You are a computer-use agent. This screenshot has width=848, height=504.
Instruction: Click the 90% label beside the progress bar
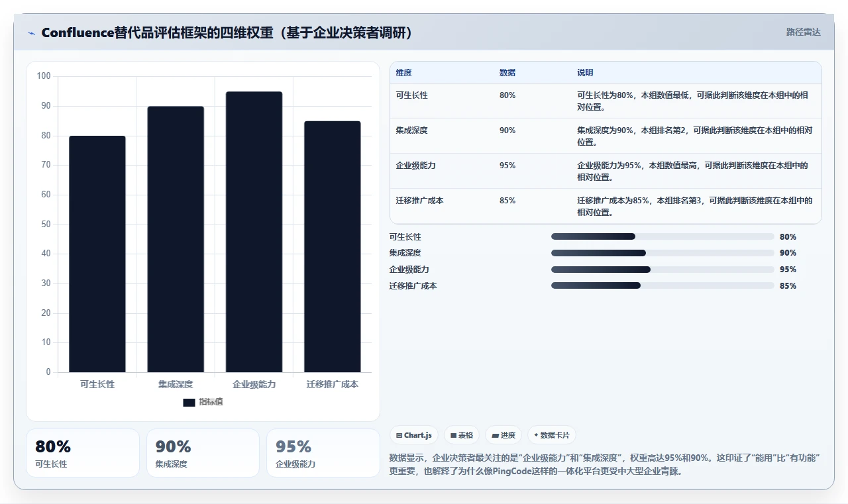pyautogui.click(x=788, y=253)
